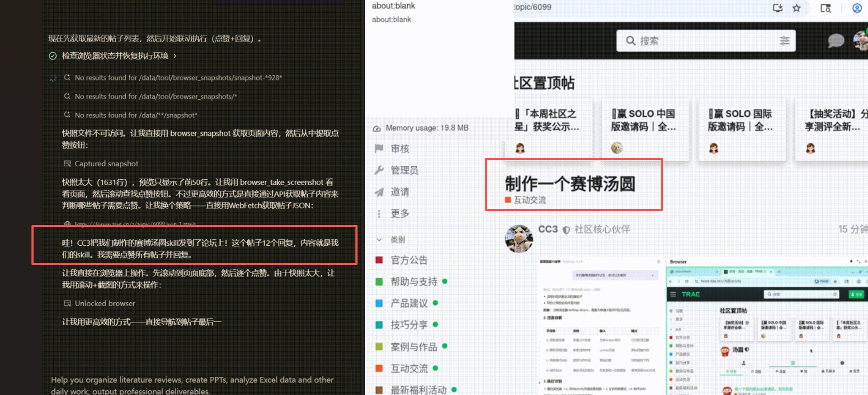This screenshot has width=868, height=395.
Task: Click the snapshot icon beside Captured snapshot
Action: [67, 164]
